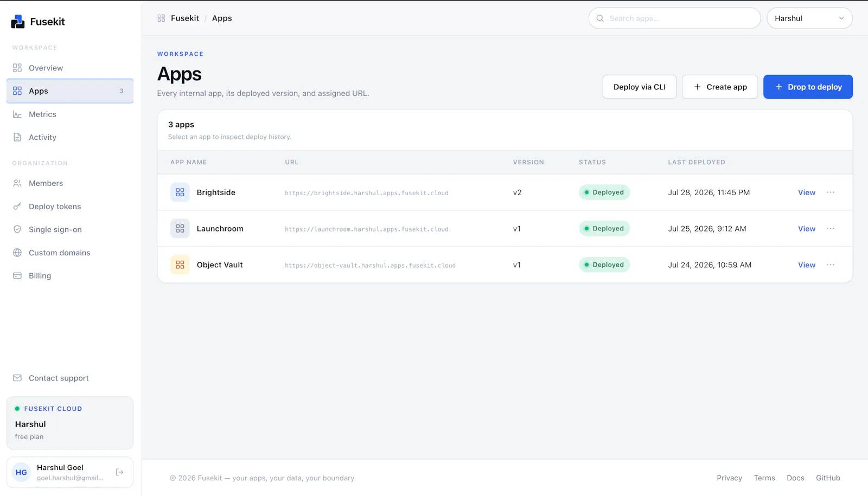This screenshot has height=496, width=868.
Task: Click View for Object Vault
Action: point(807,265)
